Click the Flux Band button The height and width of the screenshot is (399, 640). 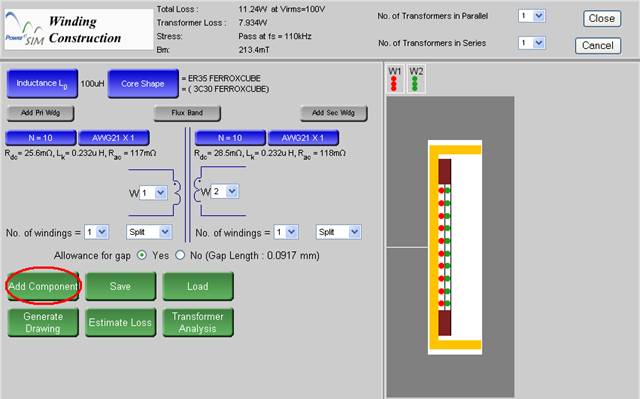[187, 113]
